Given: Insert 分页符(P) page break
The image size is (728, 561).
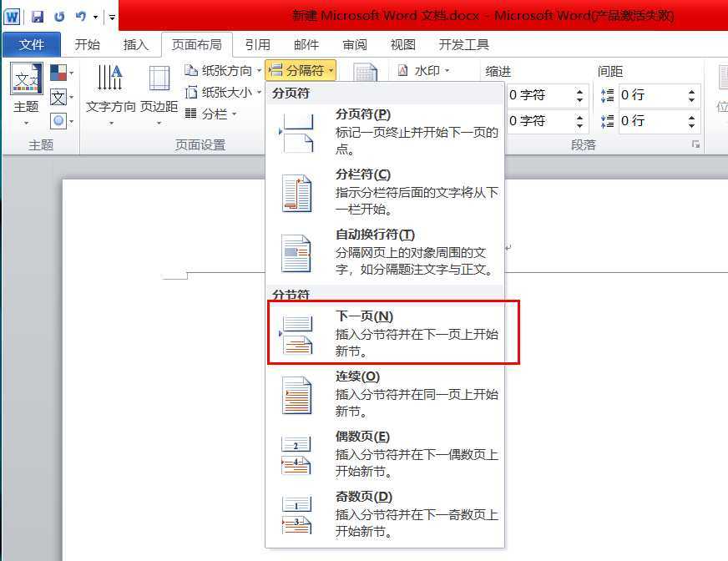Looking at the screenshot, I should pyautogui.click(x=385, y=133).
